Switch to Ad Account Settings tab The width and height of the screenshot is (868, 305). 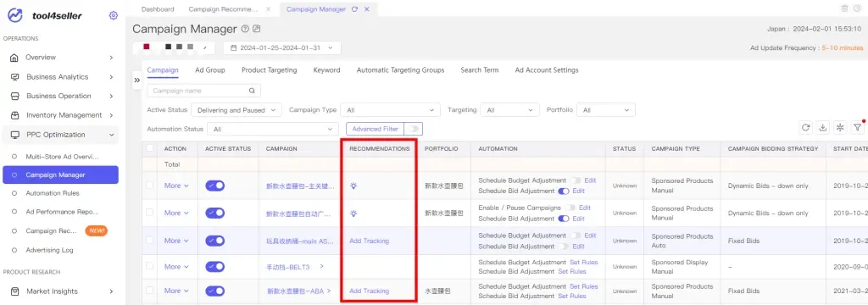[x=547, y=70]
